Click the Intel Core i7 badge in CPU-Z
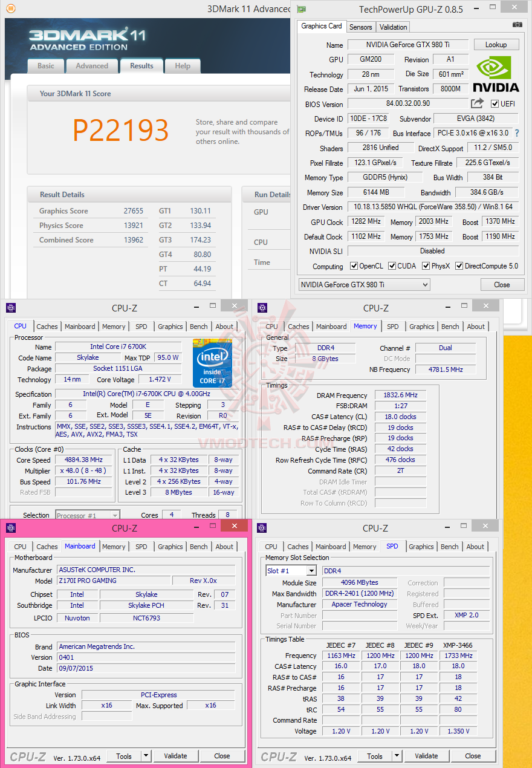 pyautogui.click(x=212, y=363)
